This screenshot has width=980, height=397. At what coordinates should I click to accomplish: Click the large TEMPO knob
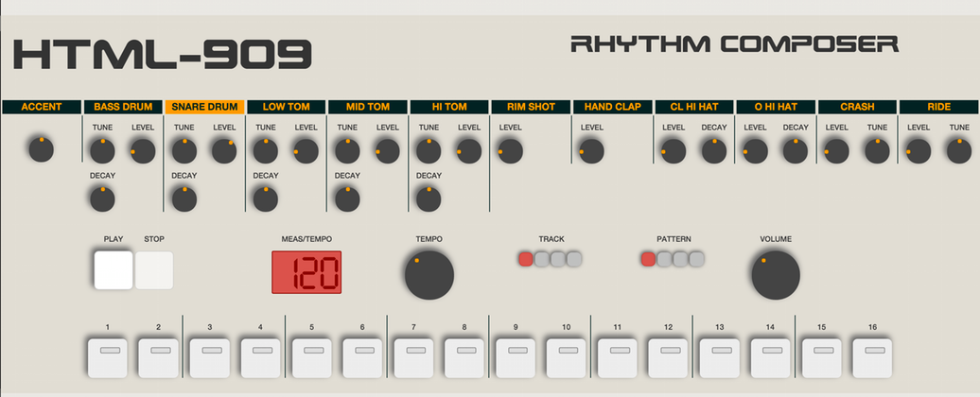tap(429, 275)
